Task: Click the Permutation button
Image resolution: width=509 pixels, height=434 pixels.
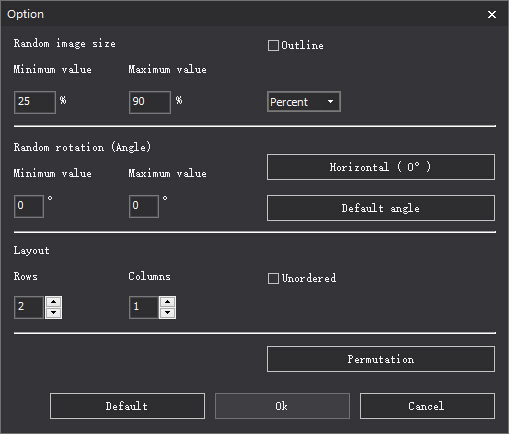Action: point(381,359)
